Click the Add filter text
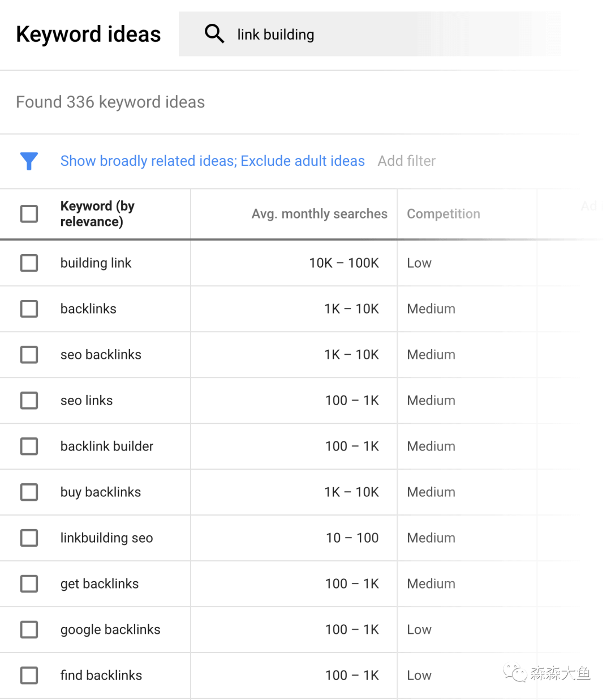 406,161
